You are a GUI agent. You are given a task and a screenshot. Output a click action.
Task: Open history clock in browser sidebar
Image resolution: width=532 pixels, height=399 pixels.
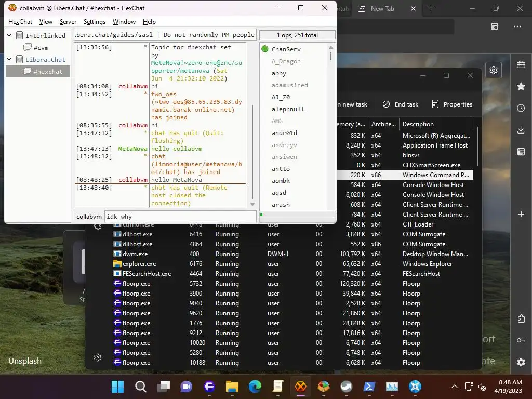tap(521, 108)
